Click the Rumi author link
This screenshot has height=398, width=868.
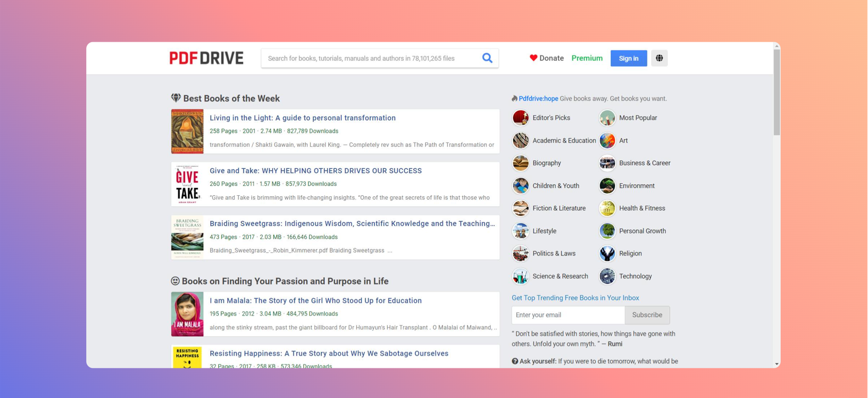click(x=615, y=344)
